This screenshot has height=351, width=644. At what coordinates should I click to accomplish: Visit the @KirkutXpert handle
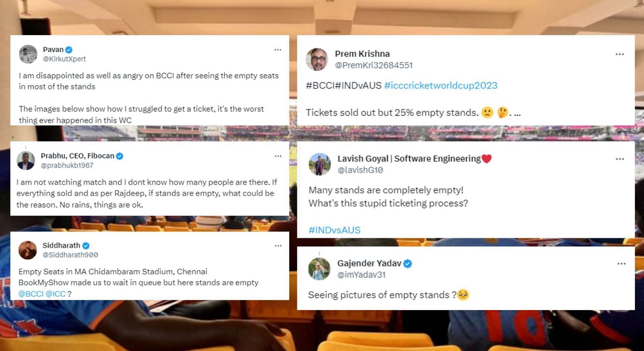(x=64, y=59)
